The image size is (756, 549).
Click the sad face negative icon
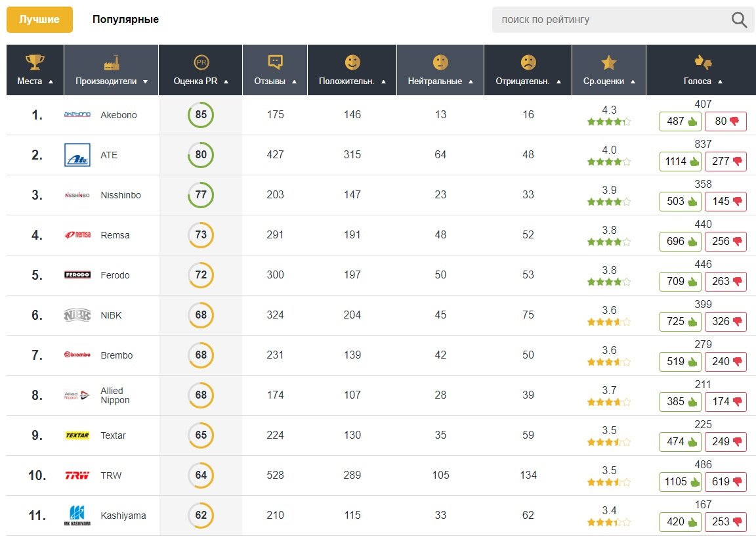pyautogui.click(x=528, y=62)
